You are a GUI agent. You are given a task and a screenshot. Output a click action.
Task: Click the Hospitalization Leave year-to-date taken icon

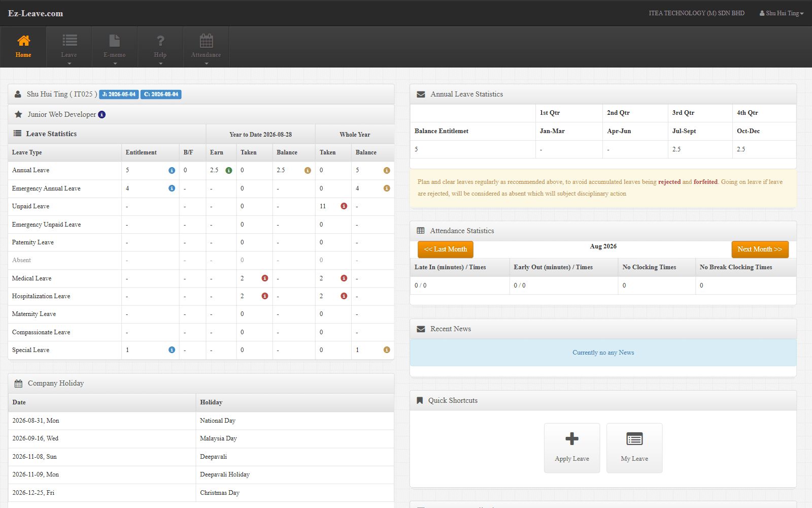click(x=265, y=296)
